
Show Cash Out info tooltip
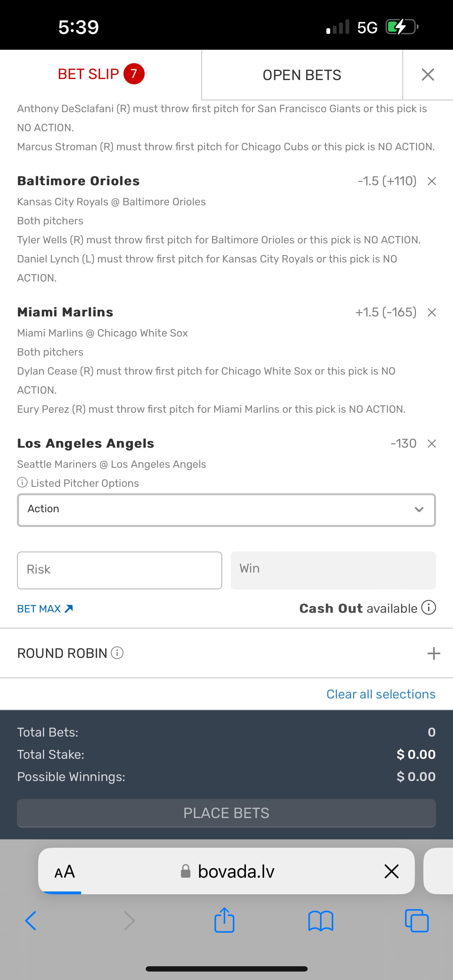tap(428, 607)
